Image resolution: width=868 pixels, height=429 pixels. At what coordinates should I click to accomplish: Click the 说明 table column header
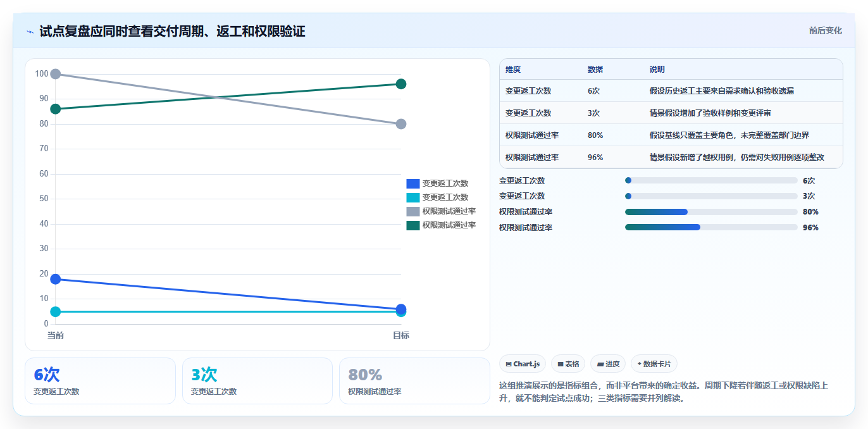click(x=657, y=70)
